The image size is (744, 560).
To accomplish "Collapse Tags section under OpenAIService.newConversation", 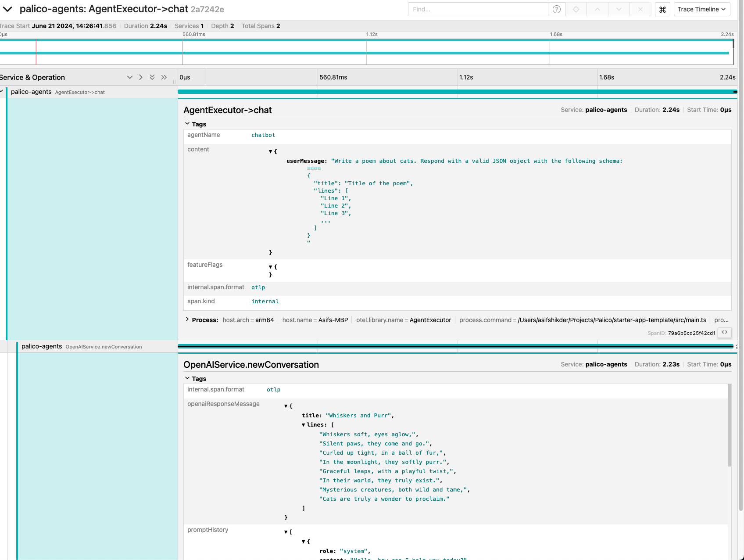I will (196, 379).
